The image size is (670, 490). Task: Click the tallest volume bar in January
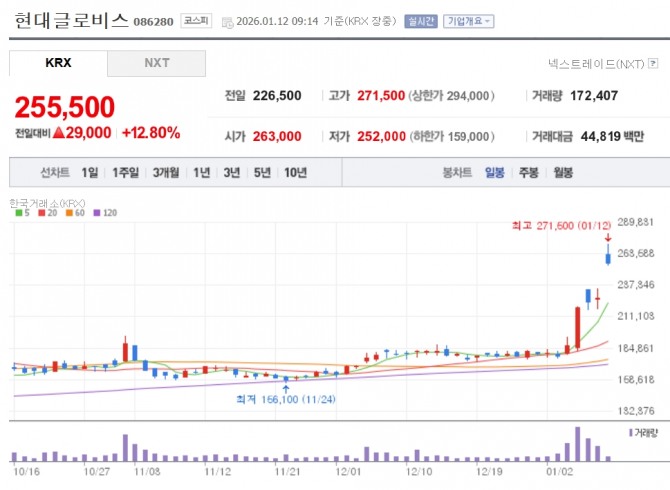578,444
